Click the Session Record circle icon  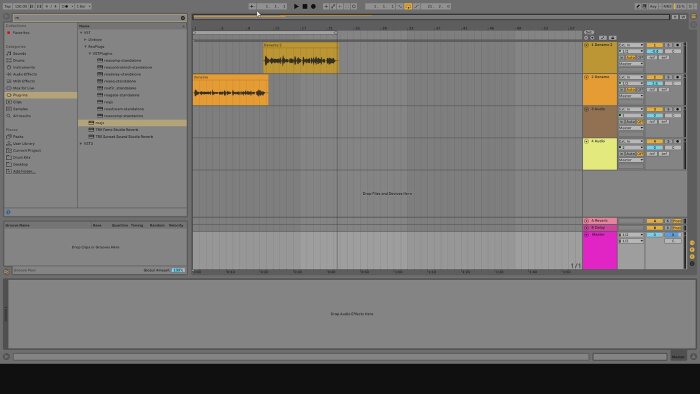(x=354, y=6)
